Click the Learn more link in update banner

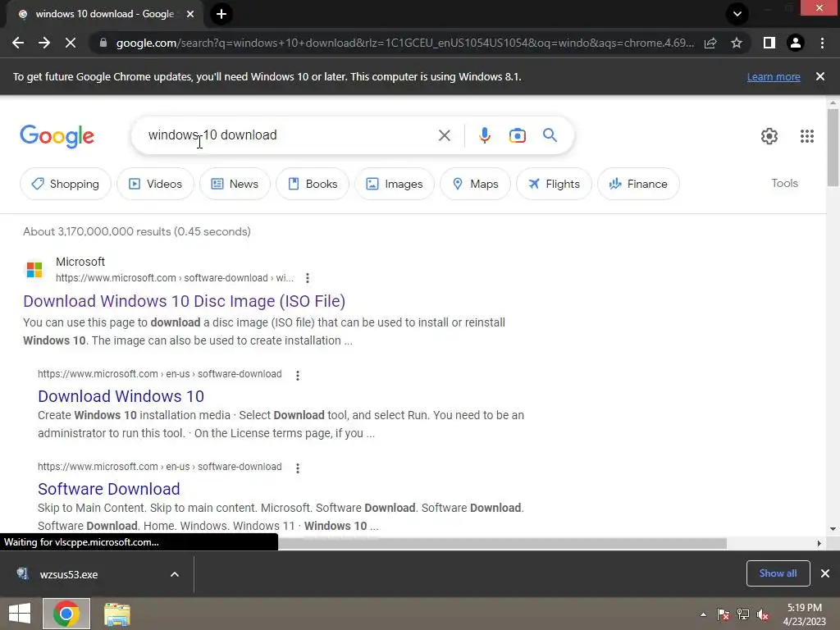click(774, 76)
